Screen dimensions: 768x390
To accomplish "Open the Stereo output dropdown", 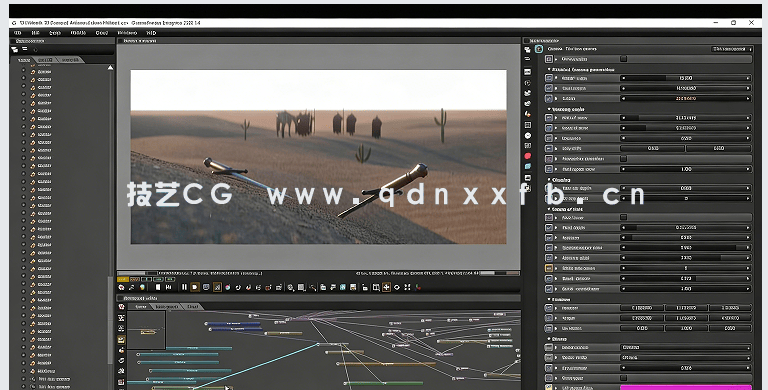I will 686,347.
